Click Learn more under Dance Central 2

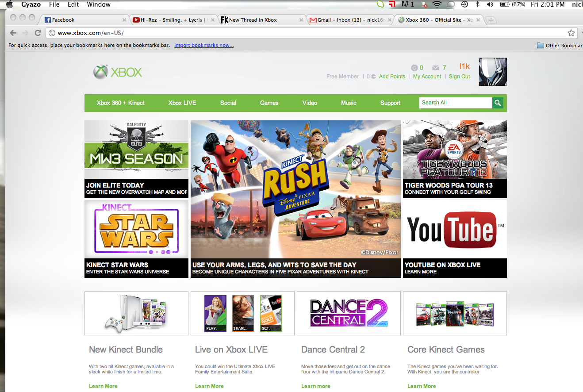(315, 386)
